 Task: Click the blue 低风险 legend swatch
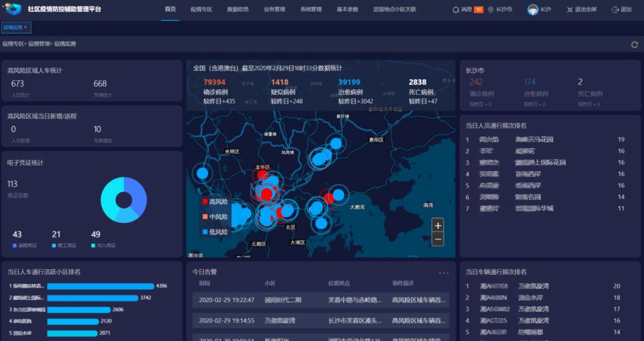[205, 232]
